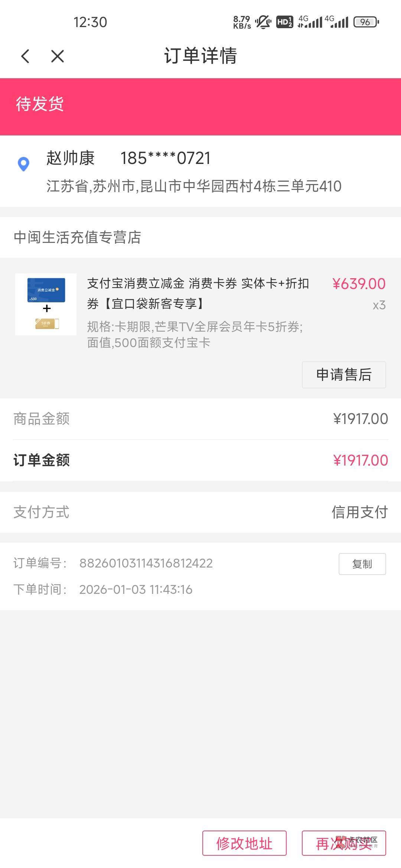Tap the 申请售后 button

pos(343,375)
